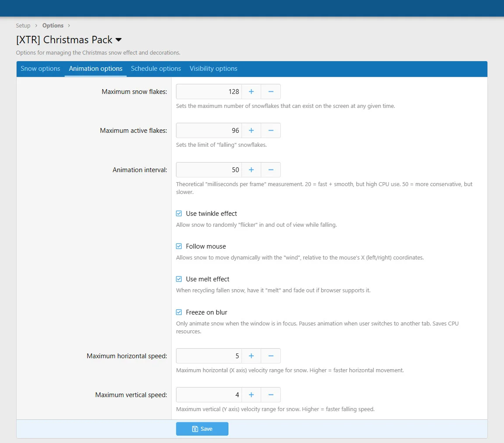Switch to the Snow options tab
Screen dimensions: 504x443
point(41,69)
